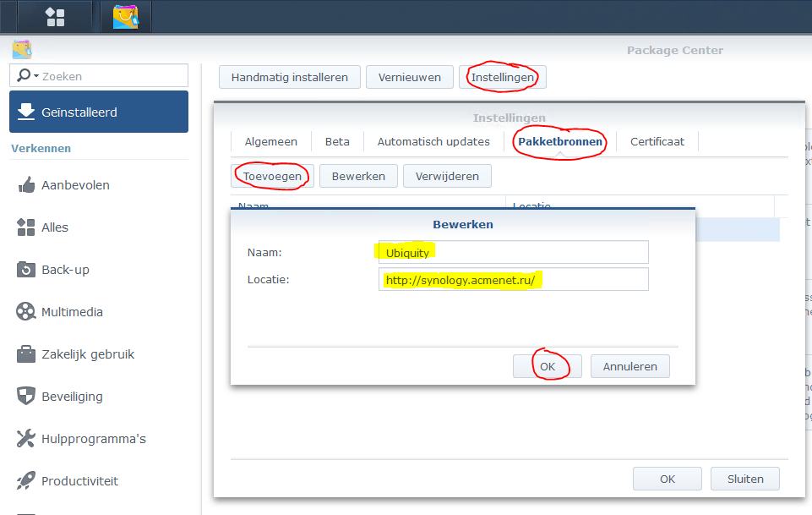Click the search magnifier icon

(x=24, y=75)
